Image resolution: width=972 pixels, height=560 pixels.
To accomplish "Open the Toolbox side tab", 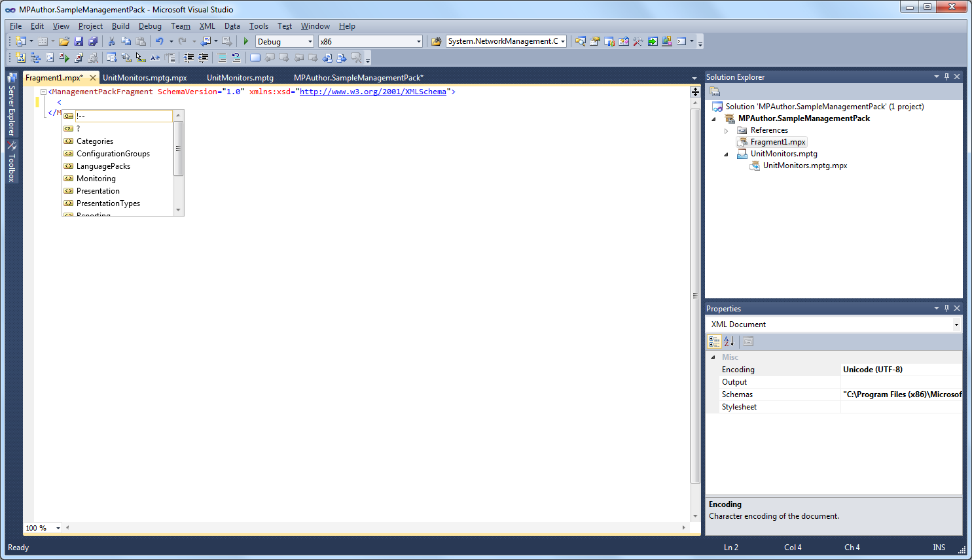I will 12,162.
